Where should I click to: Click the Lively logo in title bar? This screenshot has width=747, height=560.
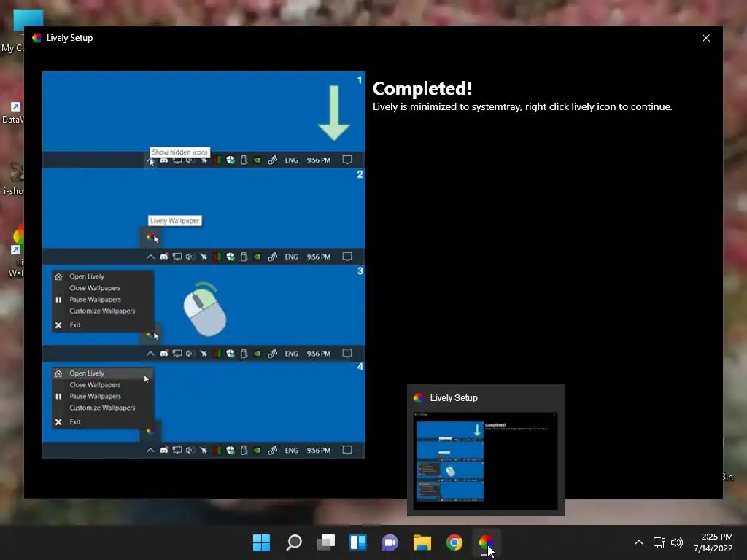[x=36, y=38]
